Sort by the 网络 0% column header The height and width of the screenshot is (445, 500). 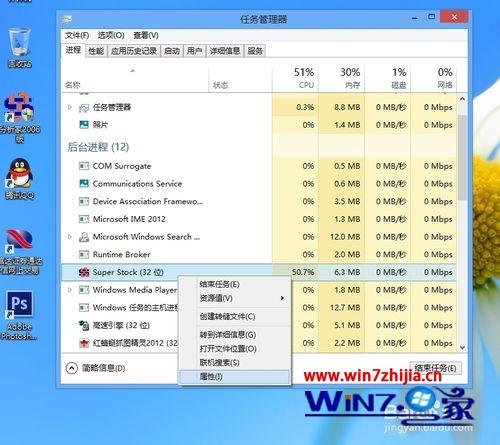(434, 78)
